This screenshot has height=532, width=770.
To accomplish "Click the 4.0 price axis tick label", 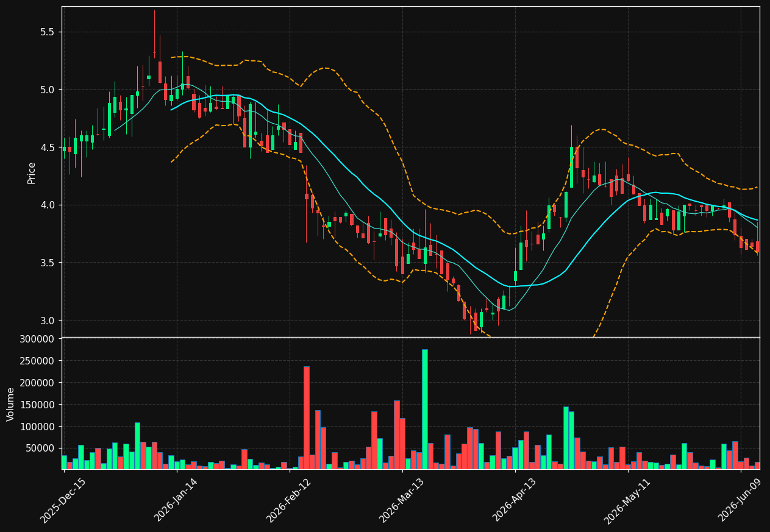I will 47,205.
